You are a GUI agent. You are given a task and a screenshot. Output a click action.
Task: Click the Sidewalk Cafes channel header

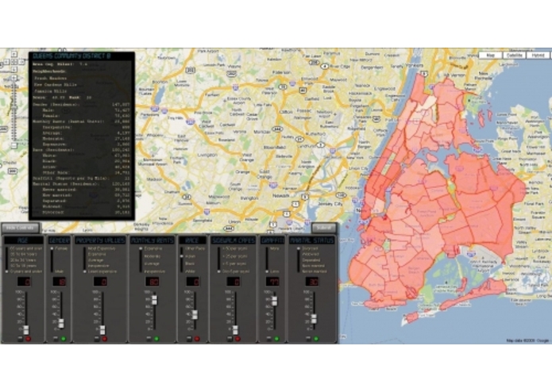click(x=233, y=240)
